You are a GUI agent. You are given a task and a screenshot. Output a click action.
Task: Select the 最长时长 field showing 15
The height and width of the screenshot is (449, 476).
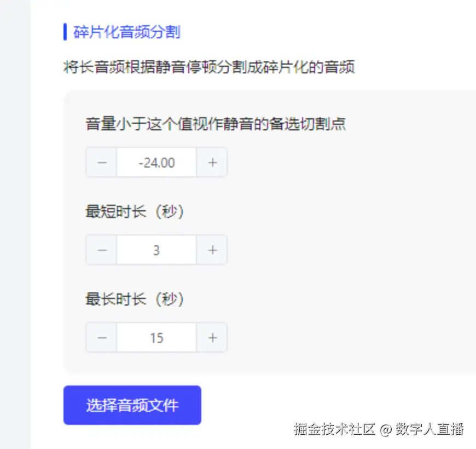156,338
